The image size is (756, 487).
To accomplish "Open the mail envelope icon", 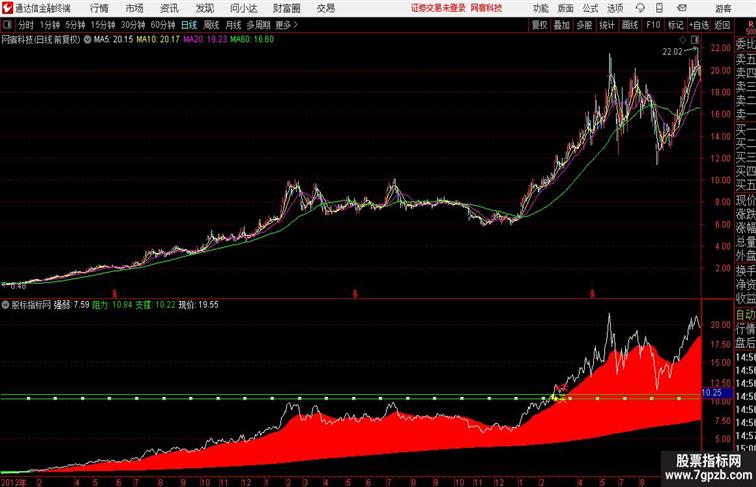I will click(x=682, y=8).
